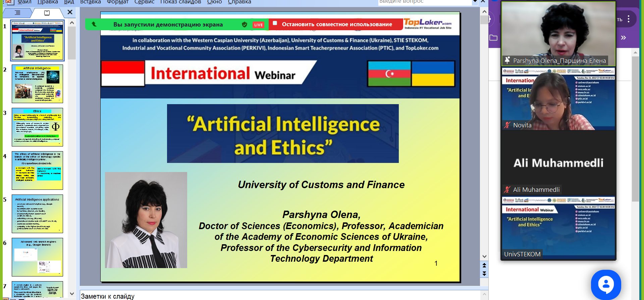The image size is (644, 300).
Task: Click the notes pane scroll up arrow
Action: coord(484,294)
